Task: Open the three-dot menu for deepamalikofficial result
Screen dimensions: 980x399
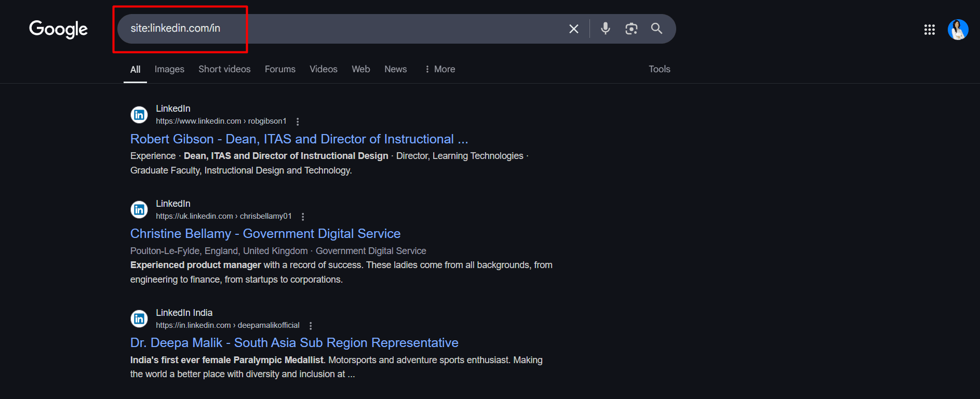Action: [x=311, y=326]
